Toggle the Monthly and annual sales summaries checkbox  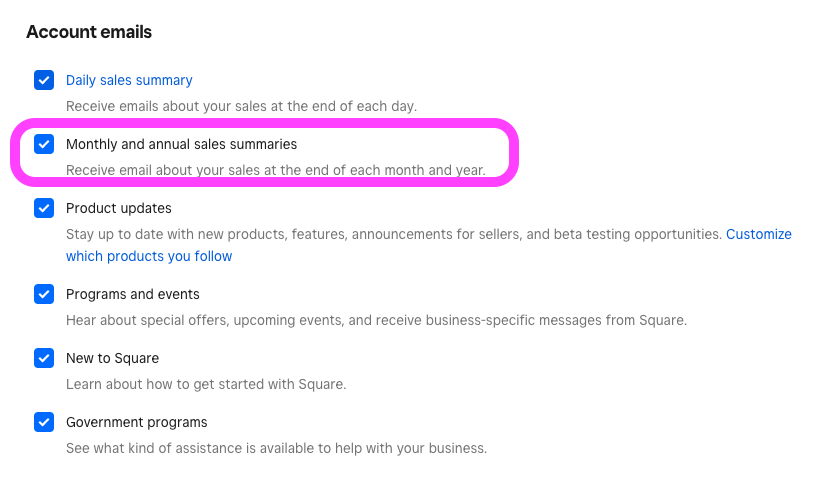pyautogui.click(x=44, y=144)
